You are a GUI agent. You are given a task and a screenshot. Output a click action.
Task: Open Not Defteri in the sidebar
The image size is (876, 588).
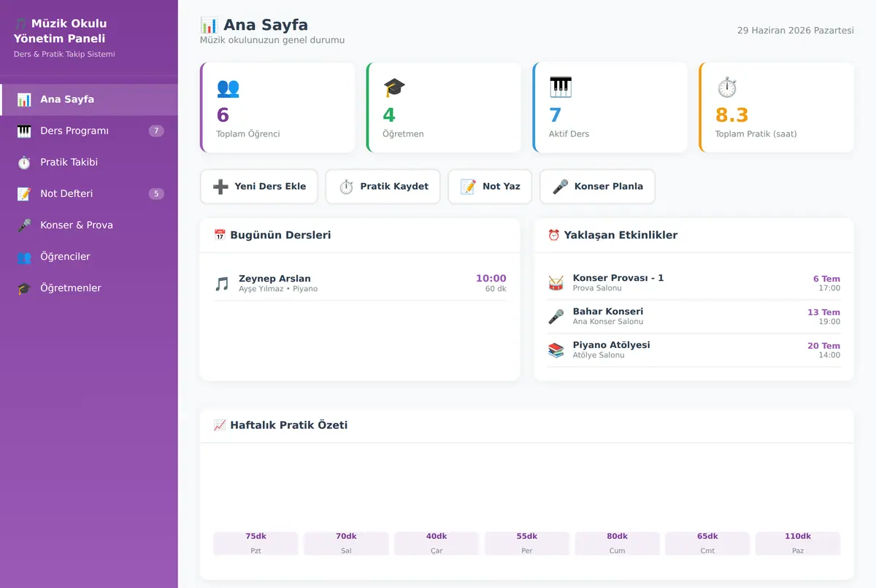[89, 194]
